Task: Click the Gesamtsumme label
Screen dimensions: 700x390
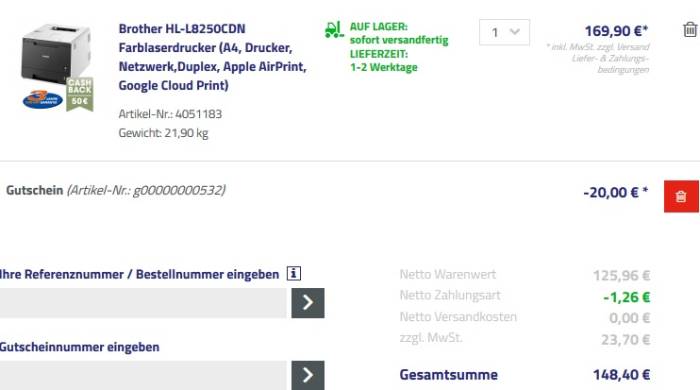Action: point(449,375)
